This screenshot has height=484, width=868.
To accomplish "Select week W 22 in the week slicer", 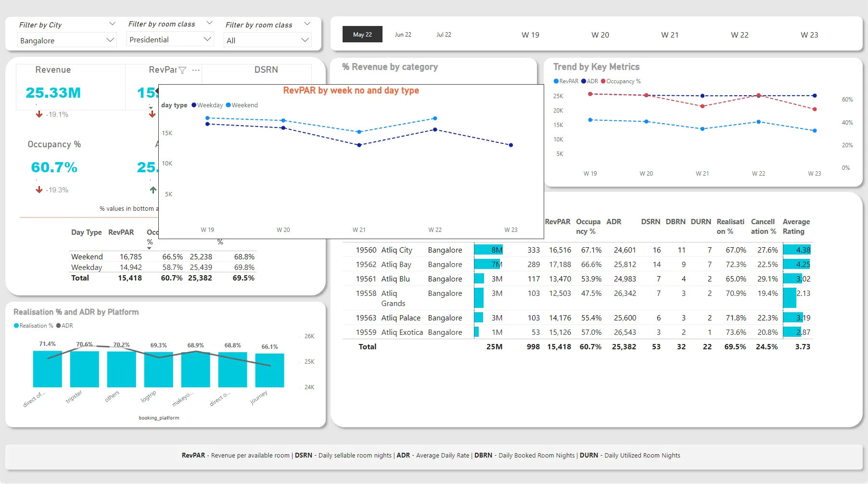I will coord(740,35).
